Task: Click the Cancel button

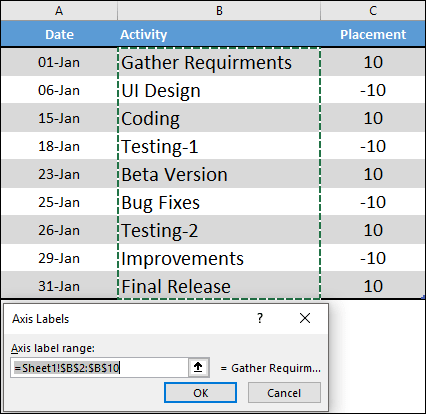Action: 284,393
